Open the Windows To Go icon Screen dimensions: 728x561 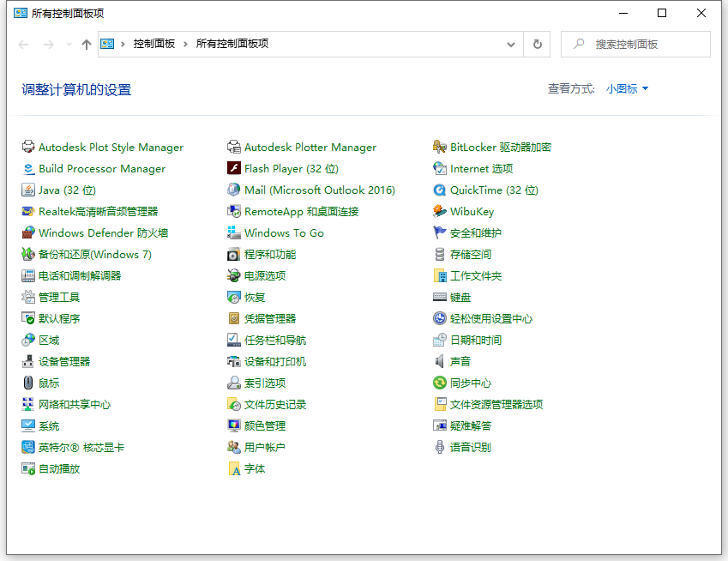pos(234,232)
